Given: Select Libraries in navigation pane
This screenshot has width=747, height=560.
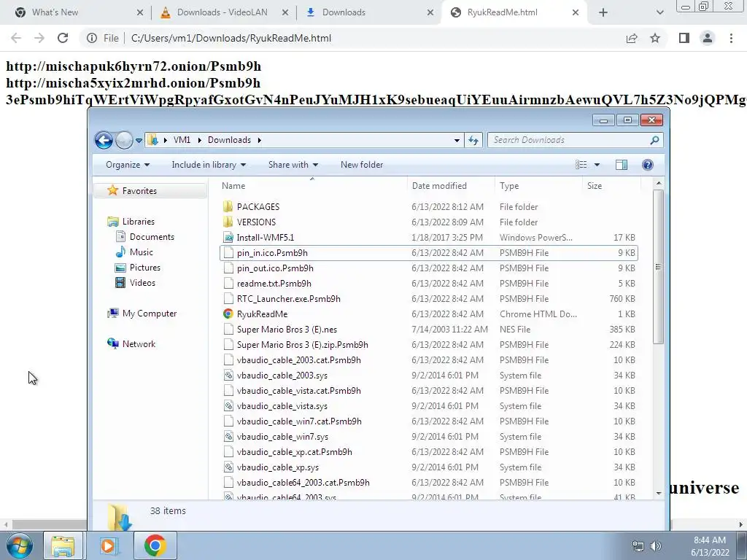Looking at the screenshot, I should tap(138, 222).
